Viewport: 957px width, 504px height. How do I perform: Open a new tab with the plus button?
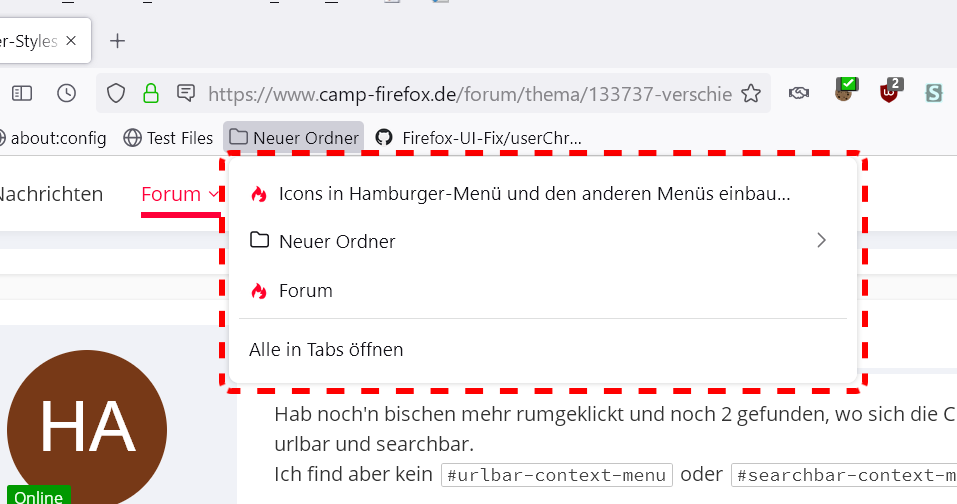[117, 41]
